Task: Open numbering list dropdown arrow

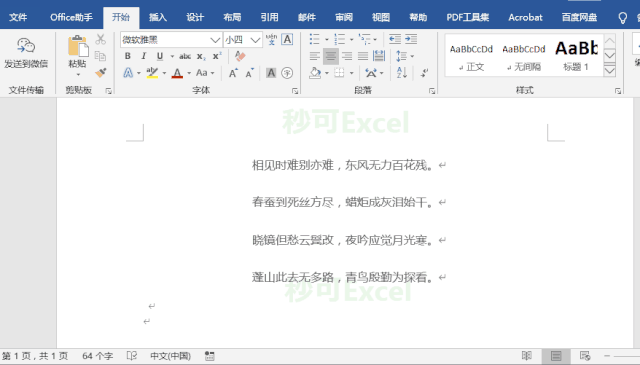Action: 351,40
